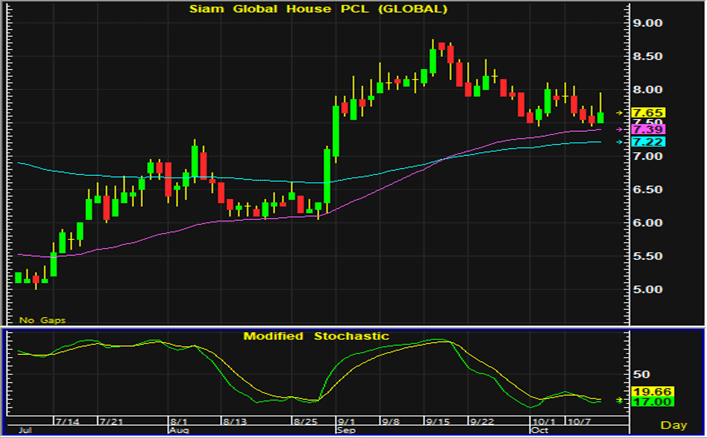Click the magenta 7.39 moving average tag

(656, 130)
